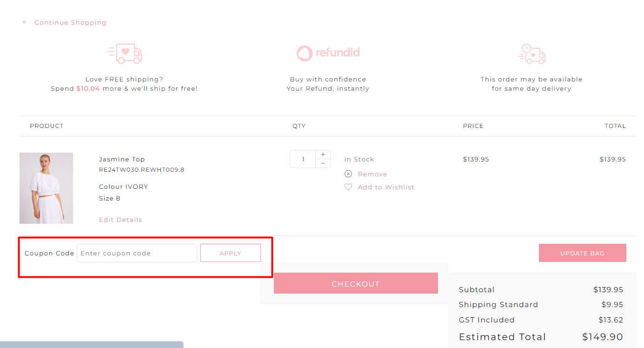This screenshot has height=348, width=644.
Task: Click the Subtotal $139.95 amount
Action: 608,289
